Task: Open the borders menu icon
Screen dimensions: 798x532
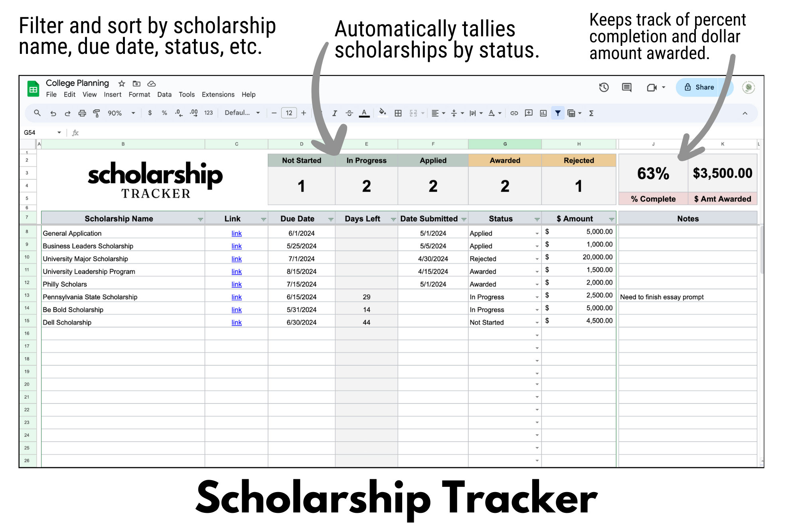Action: [x=398, y=113]
